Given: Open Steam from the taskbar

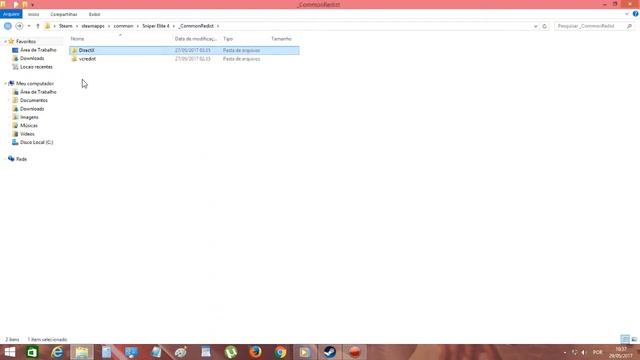Looking at the screenshot, I should (330, 352).
